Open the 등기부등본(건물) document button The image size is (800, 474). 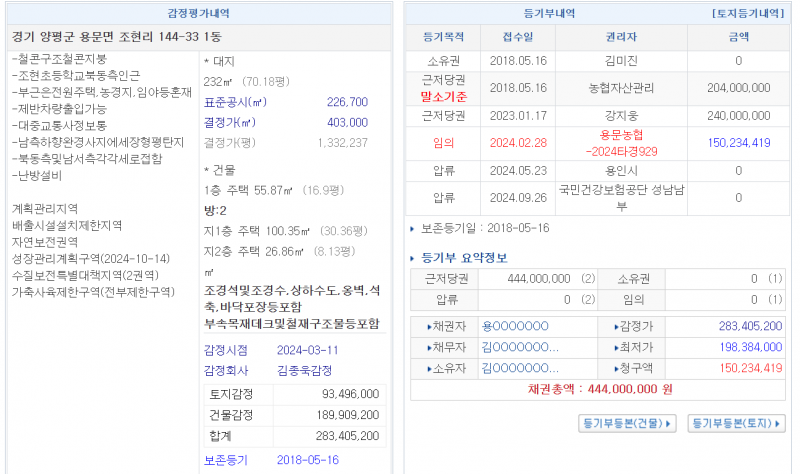coord(628,423)
